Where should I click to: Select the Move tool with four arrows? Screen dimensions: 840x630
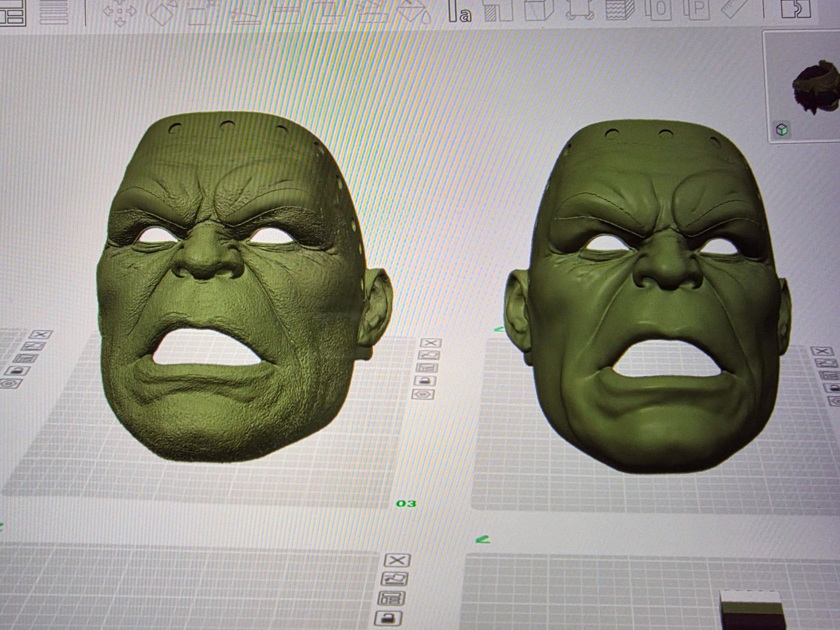(x=120, y=12)
